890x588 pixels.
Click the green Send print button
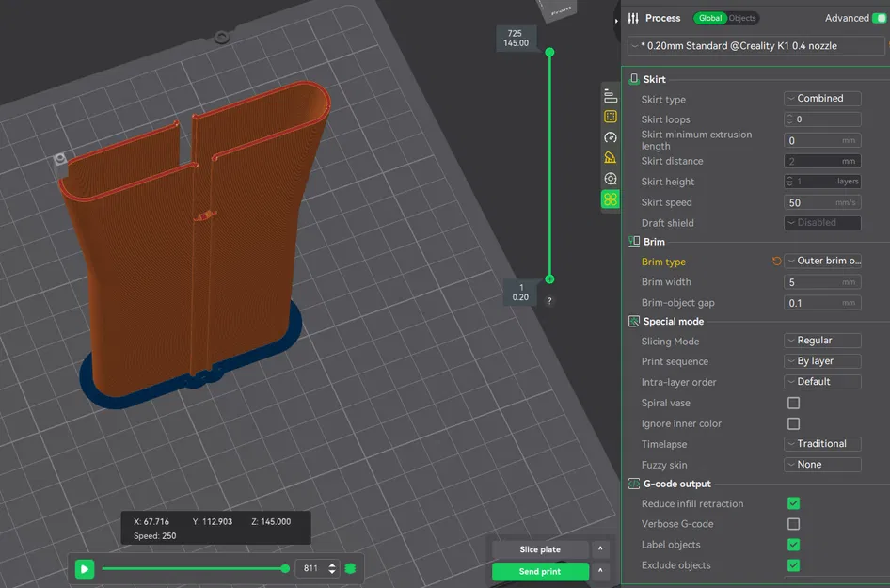pyautogui.click(x=540, y=572)
